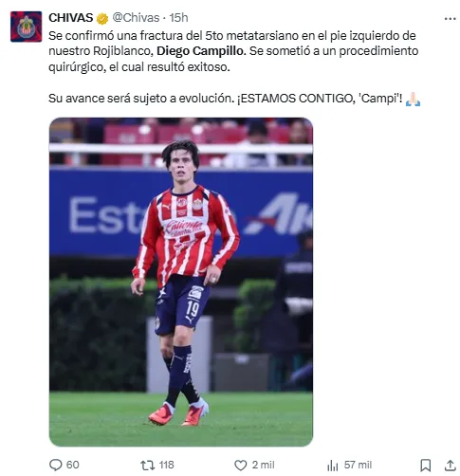Click the share upload icon
This screenshot has height=476, width=460.
(450, 465)
